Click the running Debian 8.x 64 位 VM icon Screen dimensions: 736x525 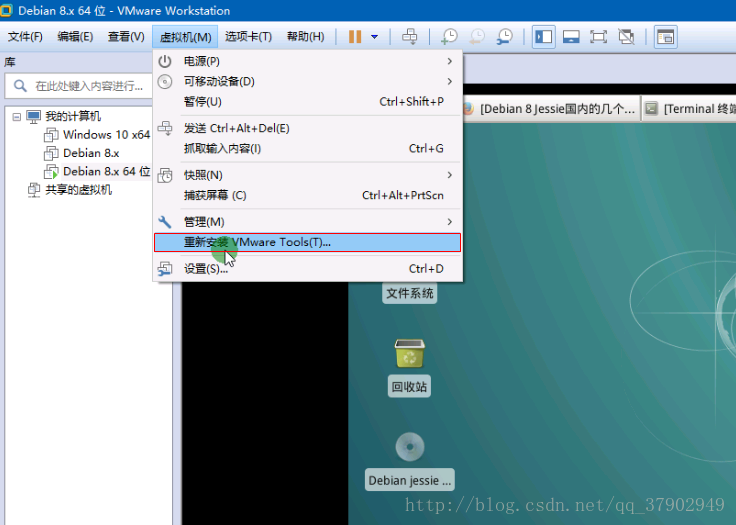(x=51, y=172)
